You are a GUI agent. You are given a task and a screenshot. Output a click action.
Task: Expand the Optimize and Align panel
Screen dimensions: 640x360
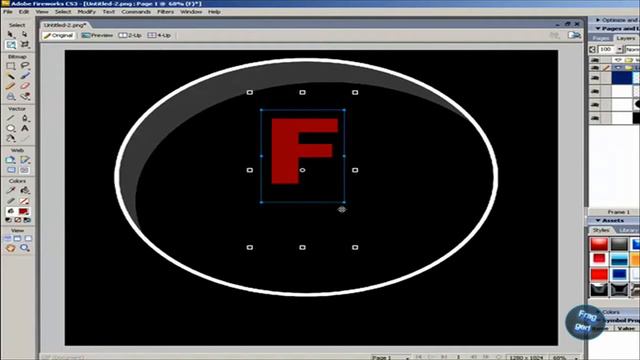pyautogui.click(x=598, y=20)
